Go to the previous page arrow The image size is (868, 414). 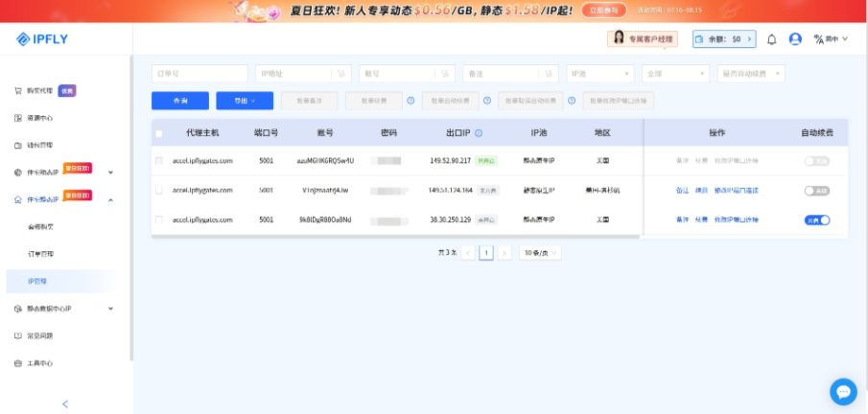tap(468, 253)
